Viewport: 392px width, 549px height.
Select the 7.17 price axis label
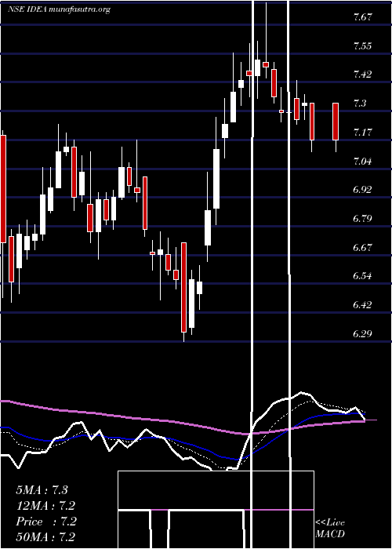pyautogui.click(x=362, y=133)
